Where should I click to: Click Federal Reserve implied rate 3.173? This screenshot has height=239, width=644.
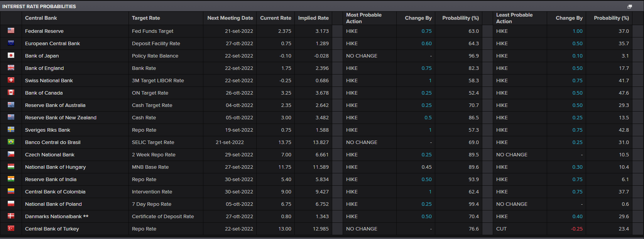(x=322, y=31)
